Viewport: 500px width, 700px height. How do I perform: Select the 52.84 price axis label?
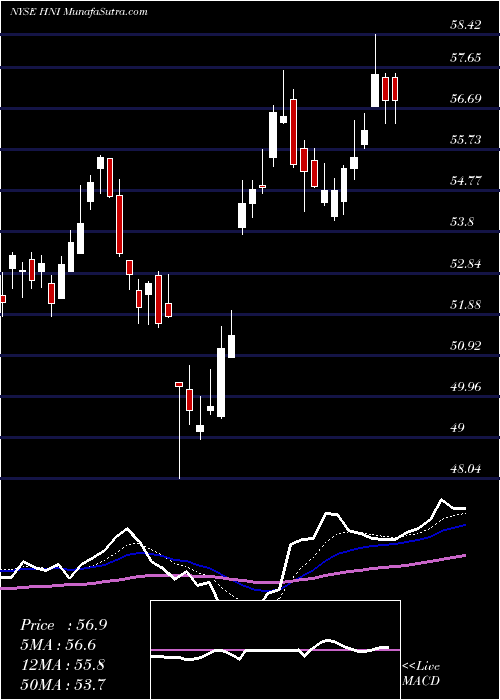tap(465, 263)
